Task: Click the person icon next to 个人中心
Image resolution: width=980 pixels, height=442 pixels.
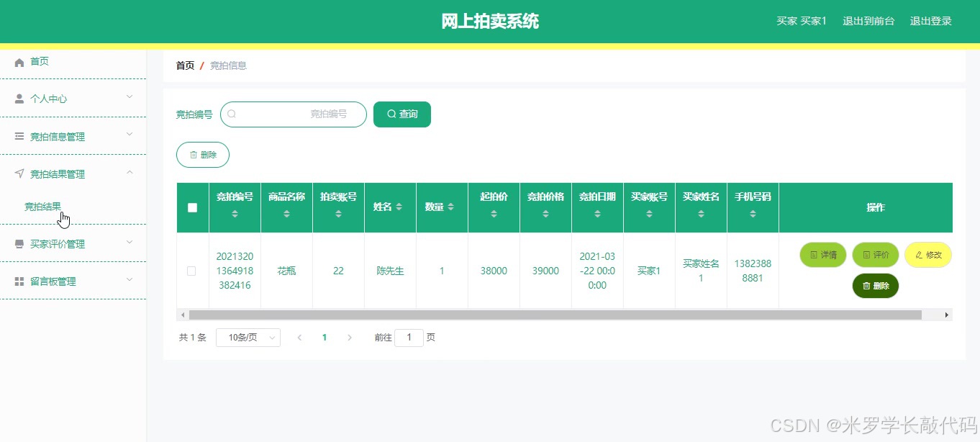Action: coord(18,98)
